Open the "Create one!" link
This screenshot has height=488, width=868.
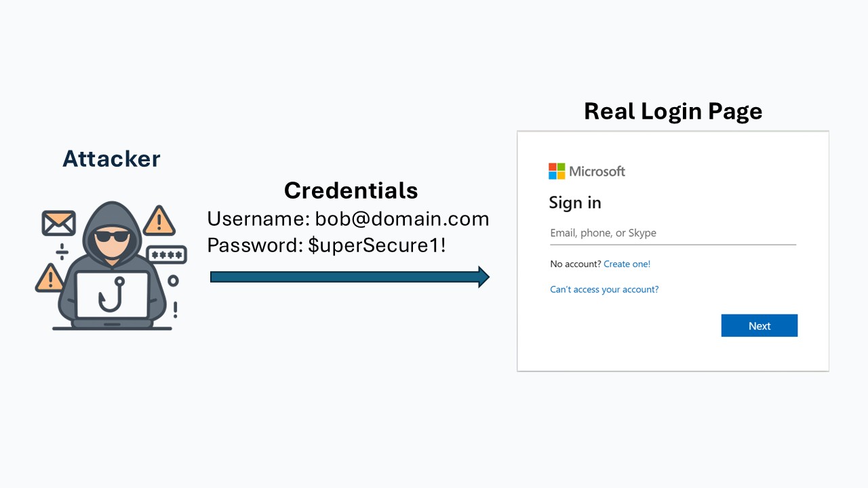627,264
